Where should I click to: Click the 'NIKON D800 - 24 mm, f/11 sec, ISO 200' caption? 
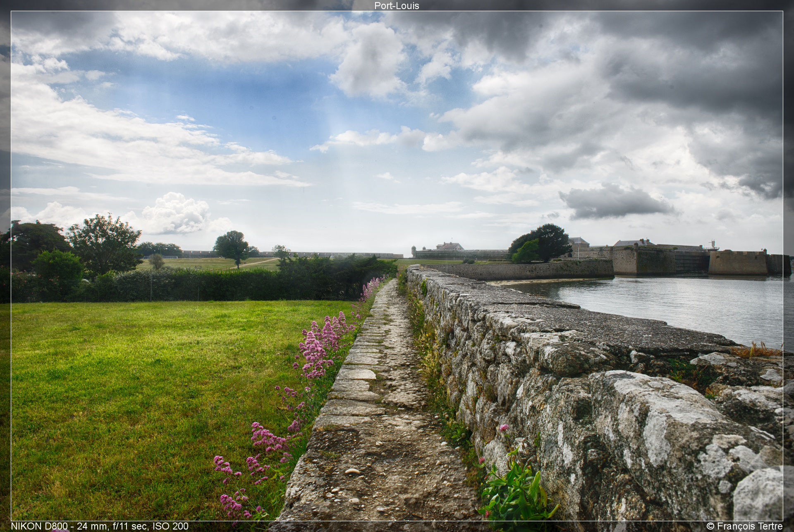coord(100,526)
